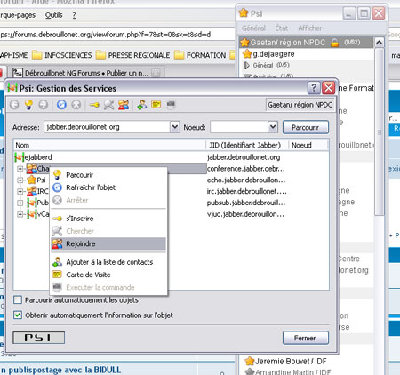The width and height of the screenshot is (400, 375).
Task: Expand the vCard tree node
Action: [20, 214]
